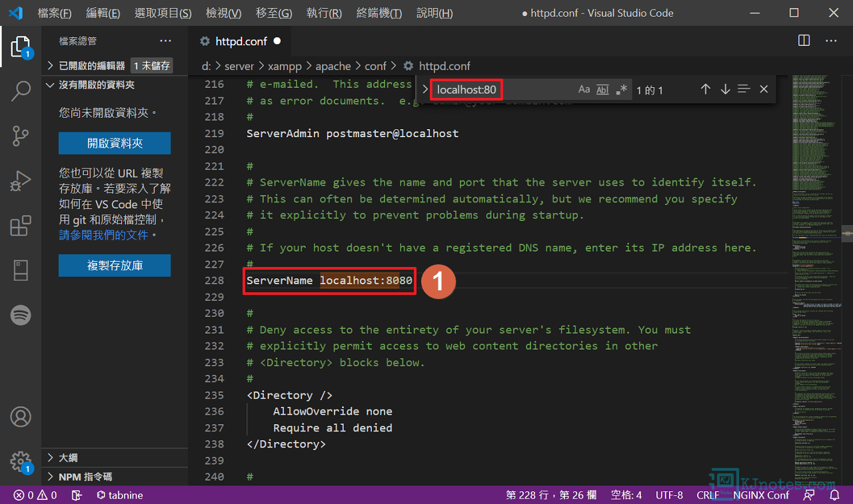Image resolution: width=853 pixels, height=504 pixels.
Task: Expand replace mode in find widget
Action: 425,89
